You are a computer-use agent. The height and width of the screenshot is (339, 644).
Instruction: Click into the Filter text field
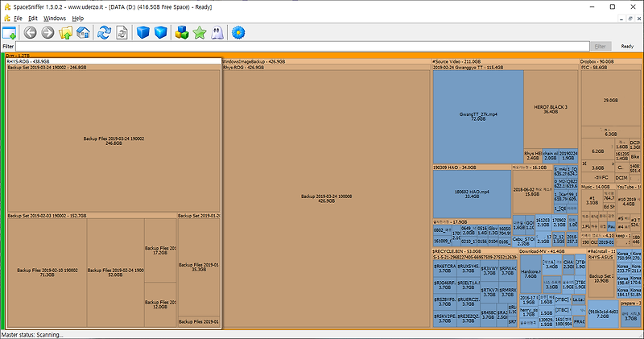point(303,47)
